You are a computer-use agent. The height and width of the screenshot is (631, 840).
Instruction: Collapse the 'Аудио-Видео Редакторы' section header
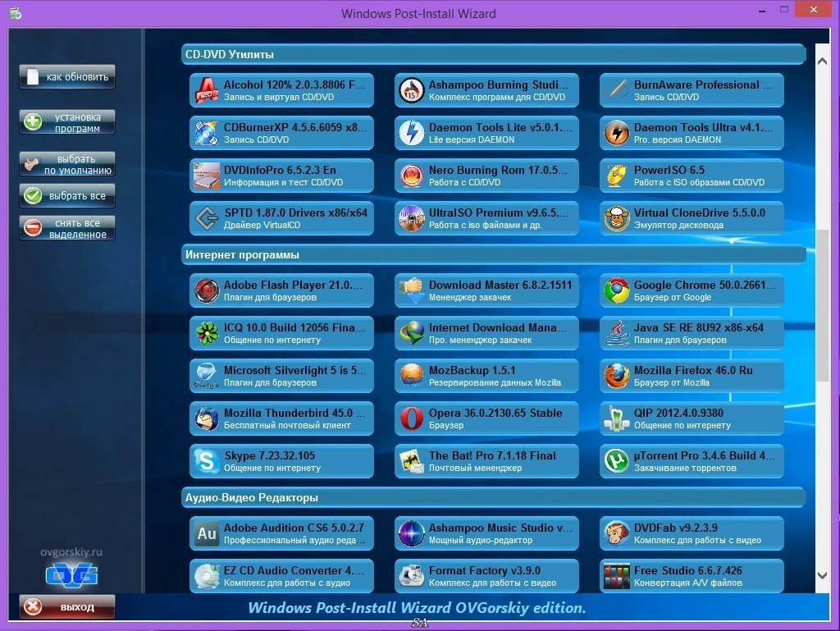[x=493, y=497]
